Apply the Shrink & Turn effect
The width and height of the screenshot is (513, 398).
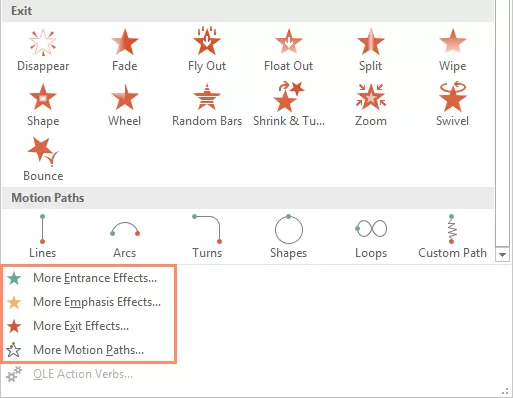(289, 105)
